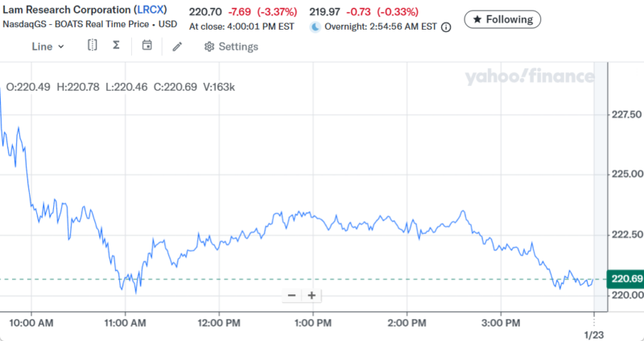Click the 11:00 AM time axis label
Image resolution: width=644 pixels, height=341 pixels.
125,323
